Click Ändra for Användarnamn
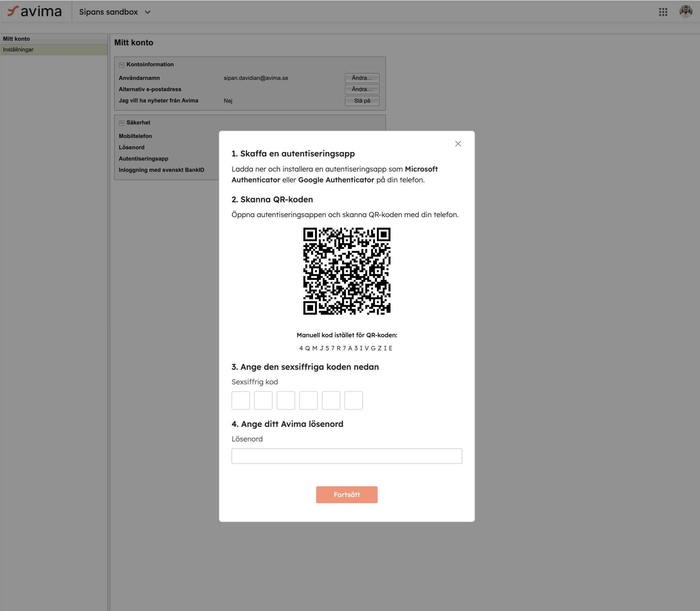 (x=362, y=78)
